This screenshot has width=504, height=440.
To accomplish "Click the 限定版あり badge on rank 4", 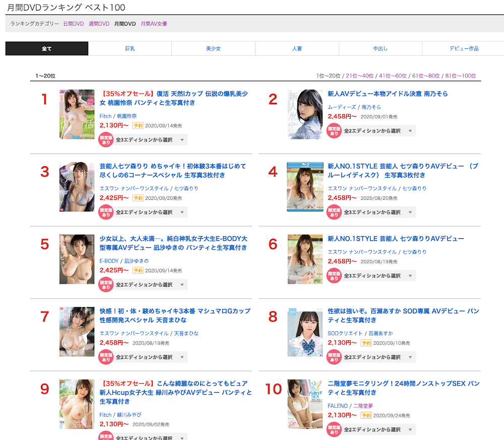I will point(334,212).
